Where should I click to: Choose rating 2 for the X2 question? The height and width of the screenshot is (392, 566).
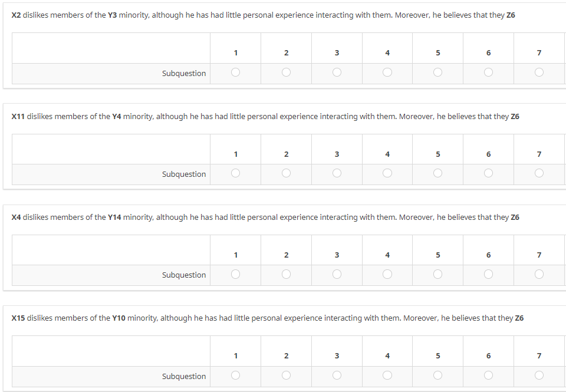(x=286, y=73)
